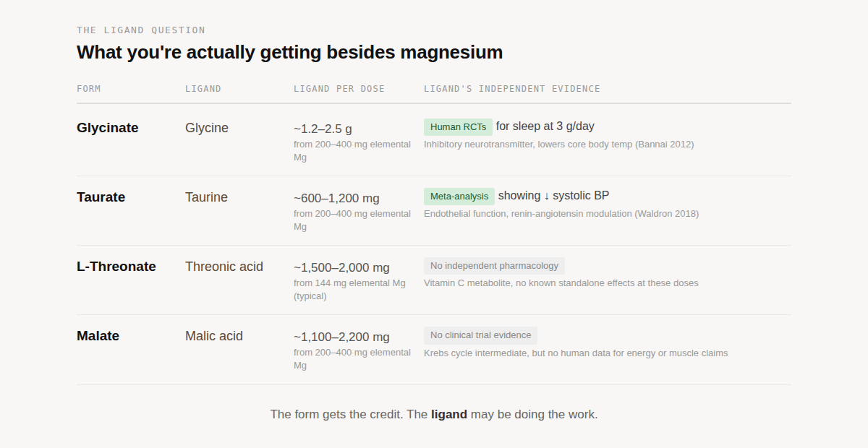Select the Glycinate form name
The image size is (868, 448).
pyautogui.click(x=108, y=128)
